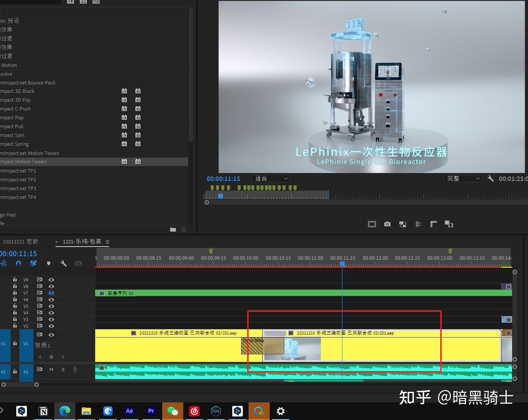Toggle proxies icon in program monitor
Image resolution: width=528 pixels, height=420 pixels.
pyautogui.click(x=449, y=224)
